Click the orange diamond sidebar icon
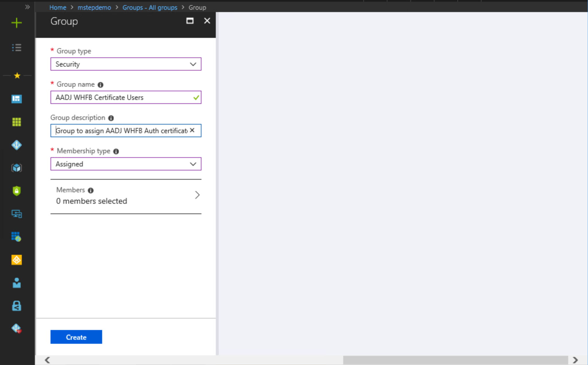 17,260
